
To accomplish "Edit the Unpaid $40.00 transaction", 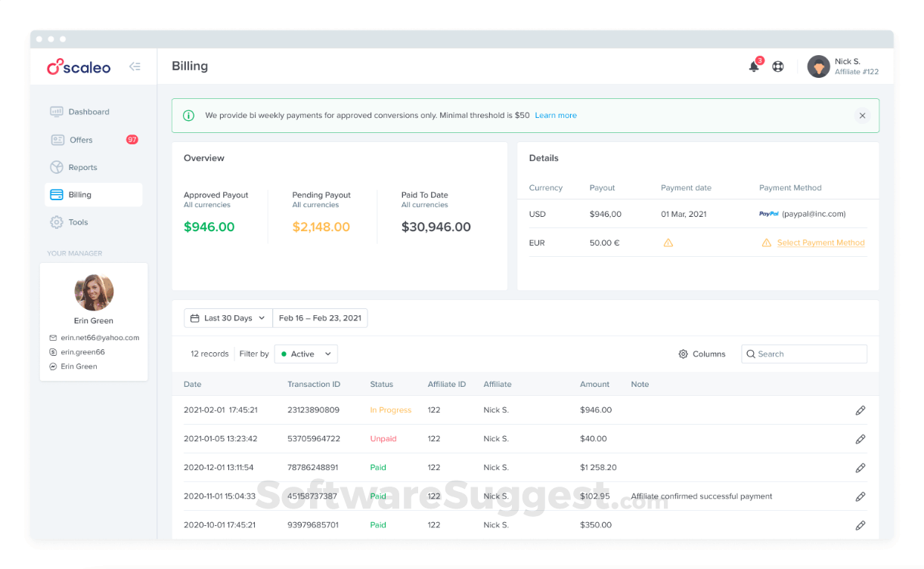I will click(860, 439).
